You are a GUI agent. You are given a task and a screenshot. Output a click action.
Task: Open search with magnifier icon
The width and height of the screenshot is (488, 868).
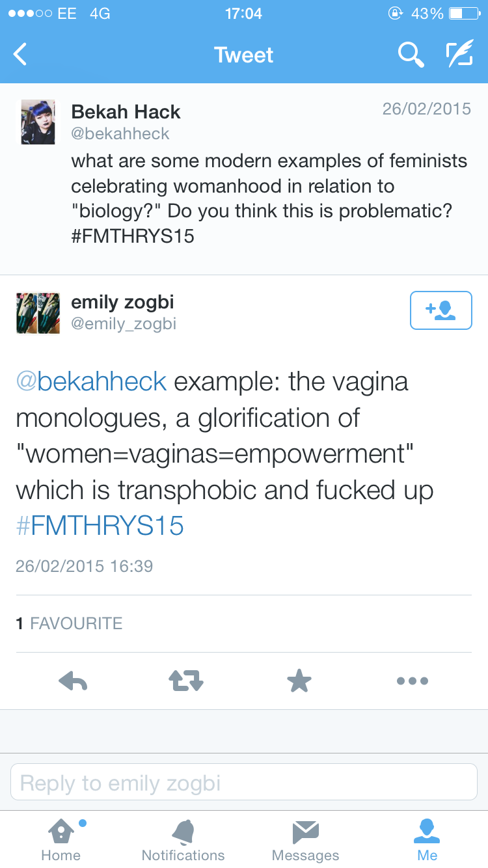click(411, 55)
